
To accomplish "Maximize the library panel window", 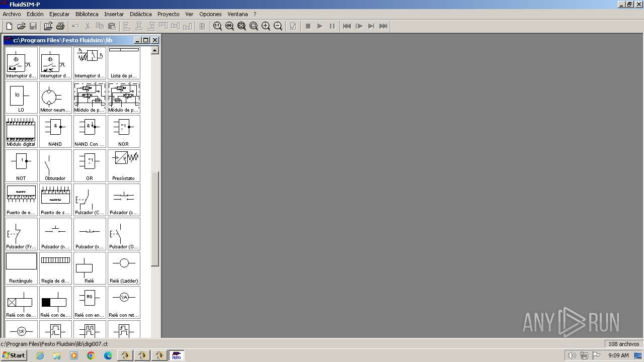I will (x=146, y=40).
